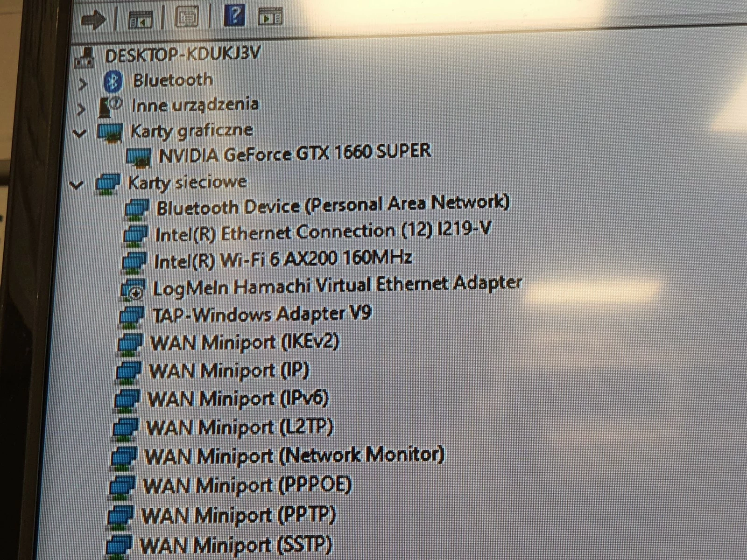Click the action pane toolbar icon
Screen dimensions: 747x560
coord(270,17)
